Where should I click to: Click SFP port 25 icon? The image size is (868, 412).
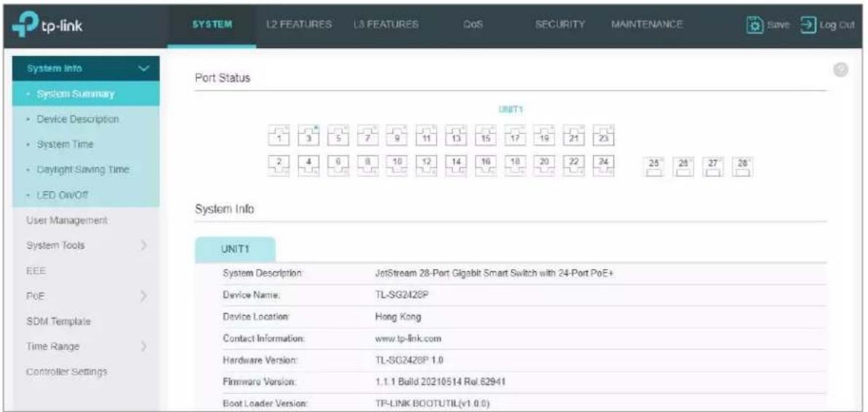click(655, 167)
